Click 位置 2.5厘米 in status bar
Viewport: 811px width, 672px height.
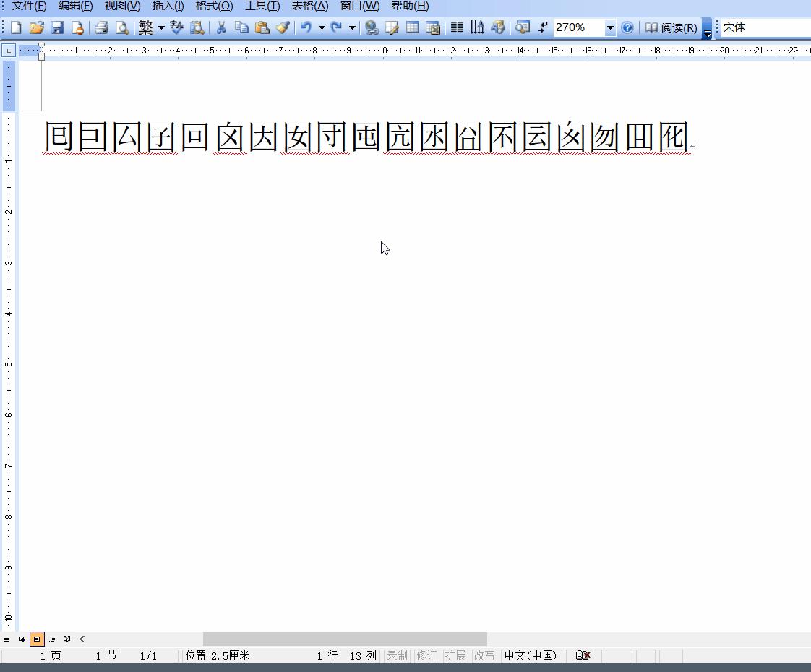click(x=218, y=656)
